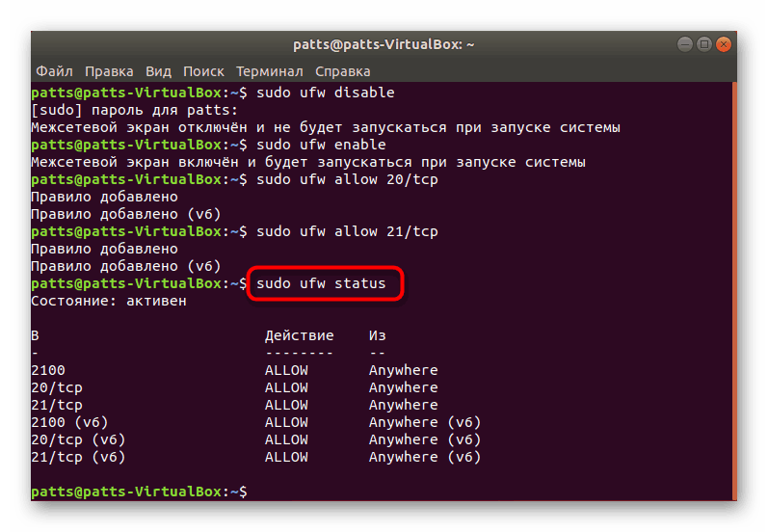Click the '20/tcp' rule entry without v6
This screenshot has height=532, width=768.
point(57,387)
